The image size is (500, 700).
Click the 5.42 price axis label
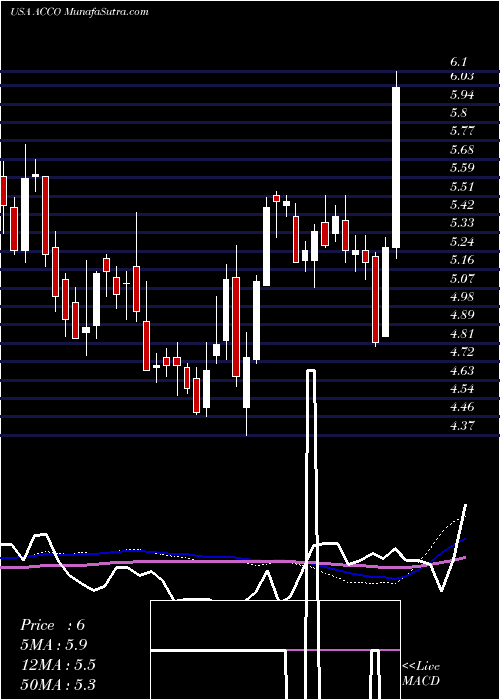point(462,205)
